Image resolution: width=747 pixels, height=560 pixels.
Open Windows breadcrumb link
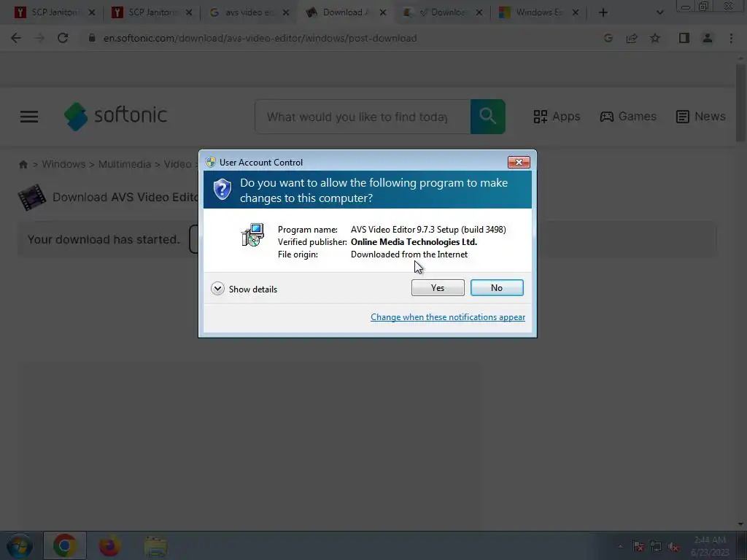64,164
